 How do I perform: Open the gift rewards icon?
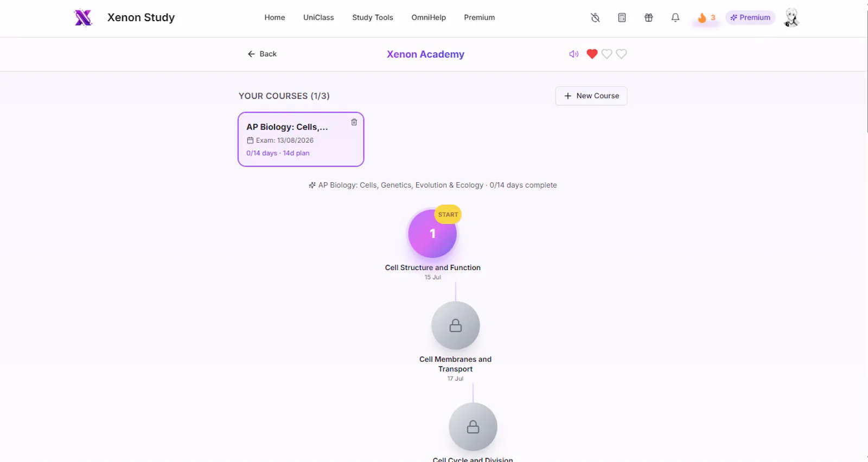[x=648, y=17]
